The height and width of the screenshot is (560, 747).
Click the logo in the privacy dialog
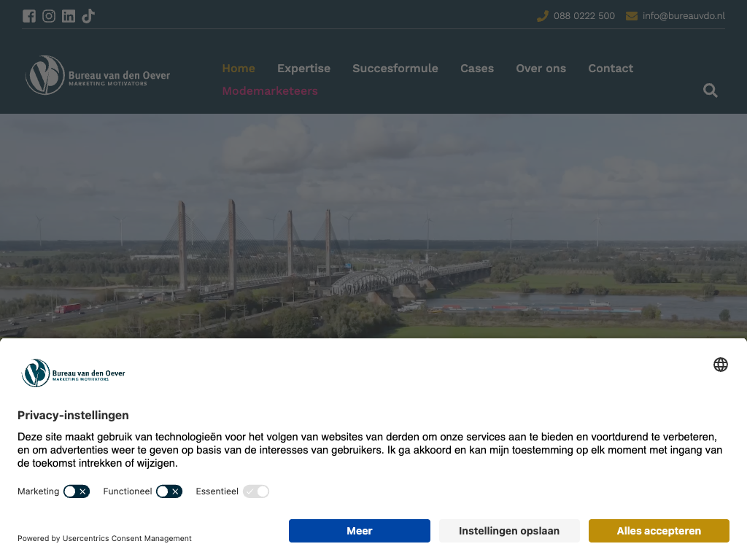74,373
